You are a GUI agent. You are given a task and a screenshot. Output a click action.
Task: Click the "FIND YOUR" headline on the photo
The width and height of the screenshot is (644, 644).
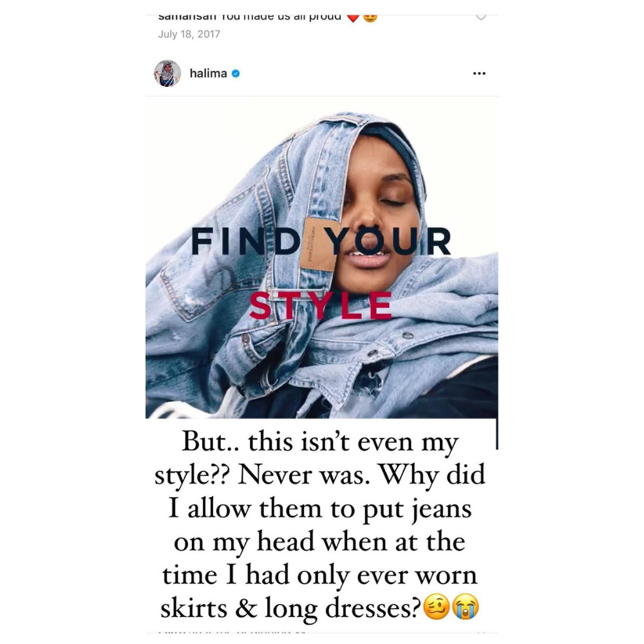tap(321, 241)
